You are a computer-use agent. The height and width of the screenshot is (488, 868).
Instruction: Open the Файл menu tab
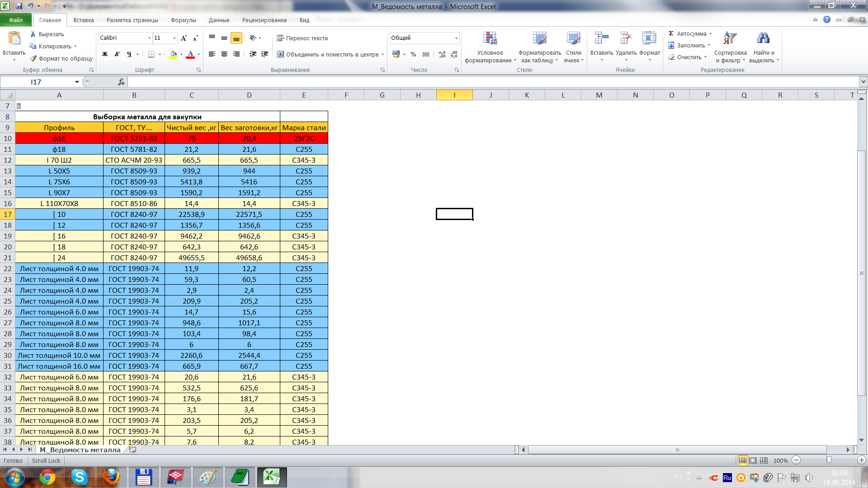pos(16,20)
